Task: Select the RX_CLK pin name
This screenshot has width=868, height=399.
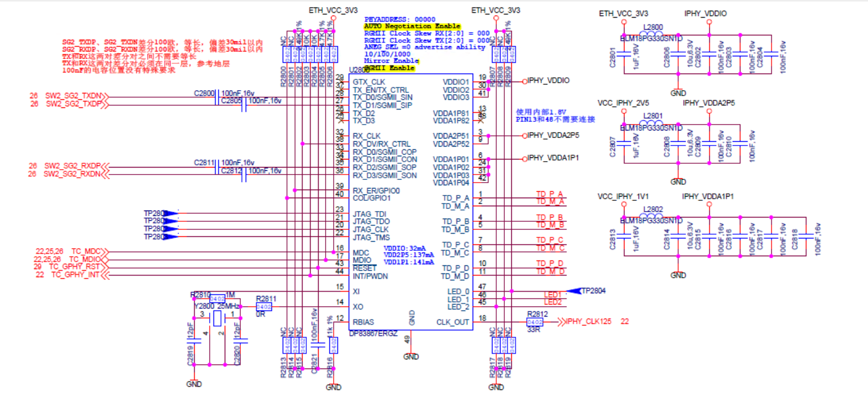Action: pyautogui.click(x=367, y=136)
